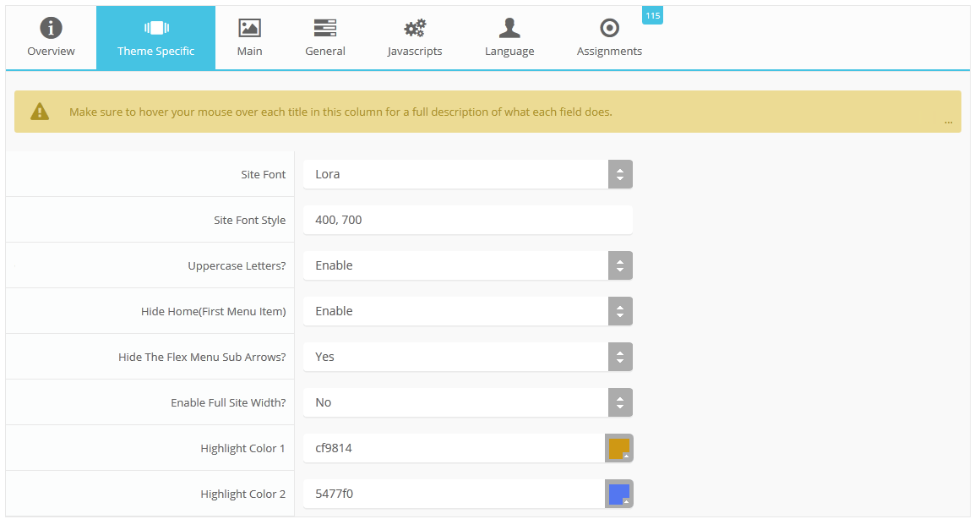
Task: Click the Site Font Style input field
Action: tap(467, 220)
